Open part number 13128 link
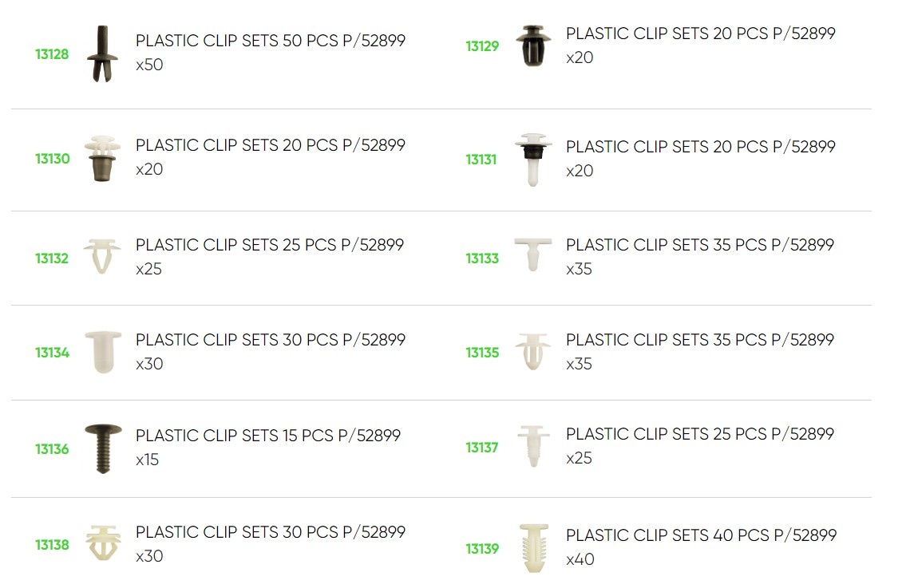This screenshot has height=588, width=902. [52, 54]
